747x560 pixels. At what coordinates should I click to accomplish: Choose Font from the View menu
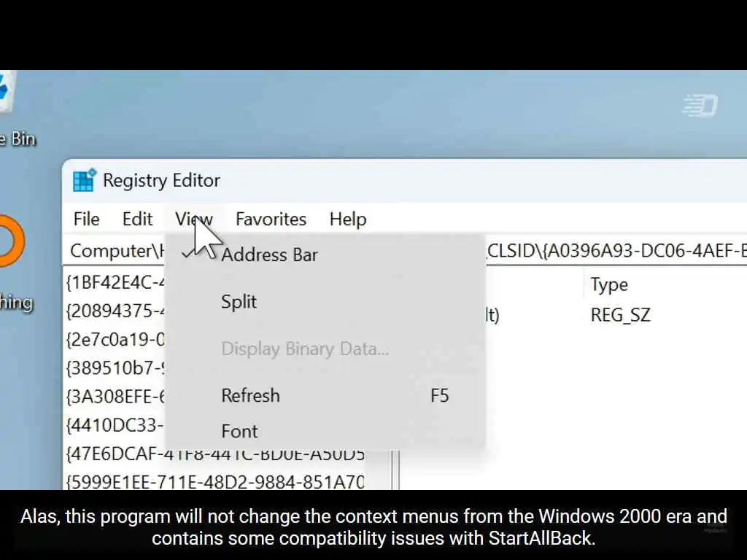click(325, 432)
